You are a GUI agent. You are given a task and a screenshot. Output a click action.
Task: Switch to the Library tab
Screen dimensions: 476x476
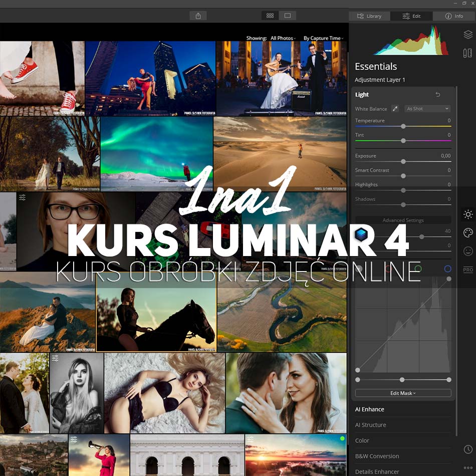pyautogui.click(x=369, y=16)
